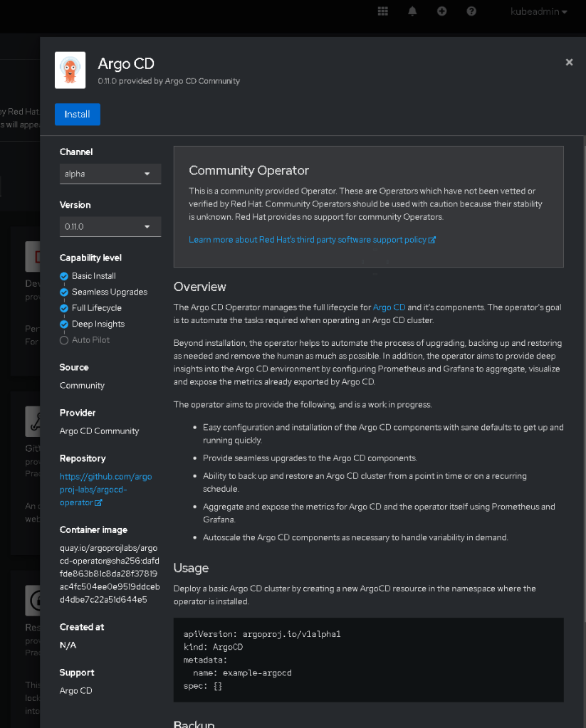Viewport: 586px width, 728px height.
Task: Open the help question mark menu
Action: pos(471,11)
